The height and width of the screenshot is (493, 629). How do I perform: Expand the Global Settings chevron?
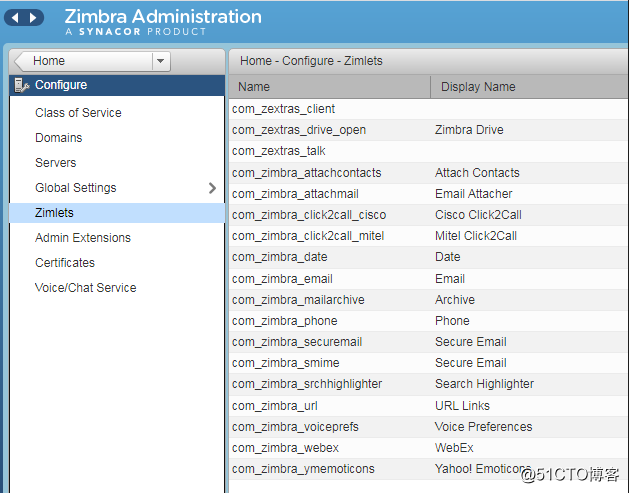(212, 188)
